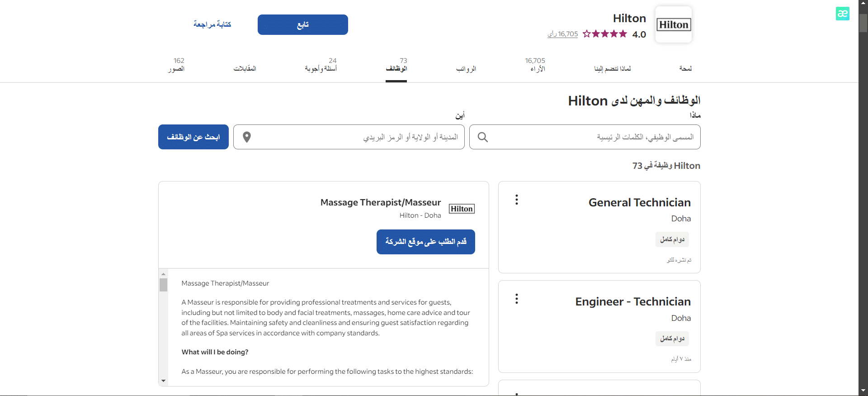The width and height of the screenshot is (868, 396).
Task: Click the Massage Therapist/Masseur heading
Action: tap(381, 202)
